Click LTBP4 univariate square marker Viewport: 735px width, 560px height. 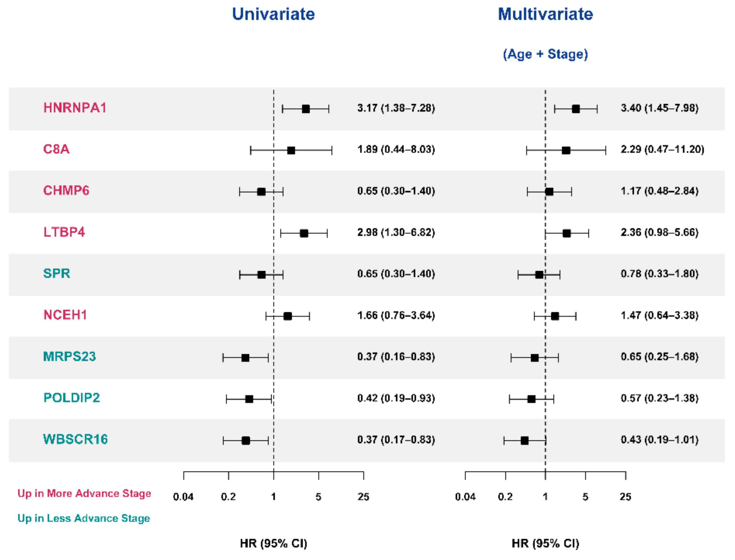[x=304, y=233]
